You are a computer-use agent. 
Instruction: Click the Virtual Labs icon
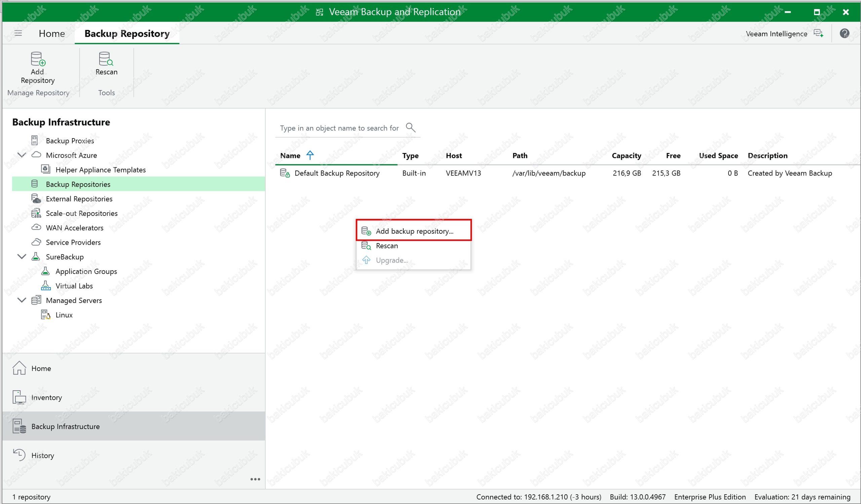tap(45, 285)
